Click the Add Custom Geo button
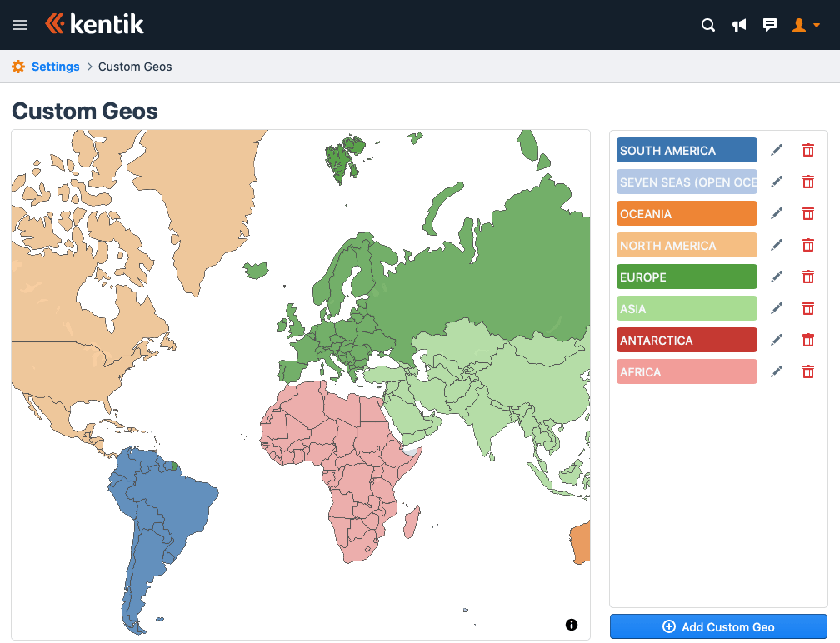Image resolution: width=840 pixels, height=643 pixels. click(x=717, y=626)
